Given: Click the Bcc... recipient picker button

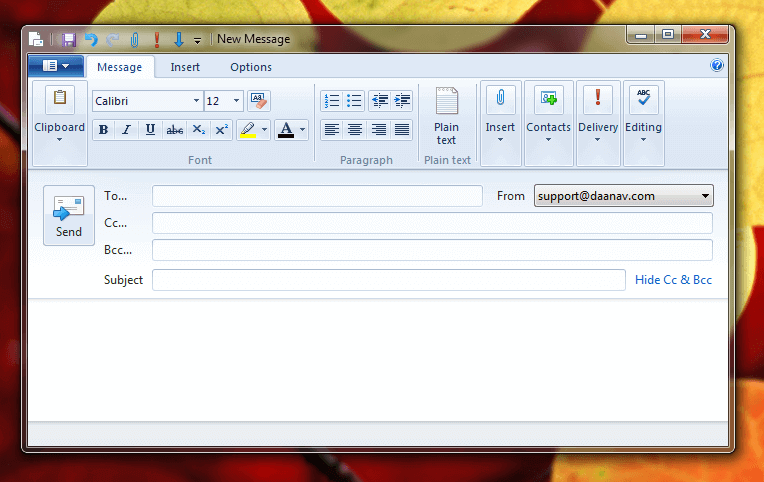Looking at the screenshot, I should pyautogui.click(x=118, y=250).
